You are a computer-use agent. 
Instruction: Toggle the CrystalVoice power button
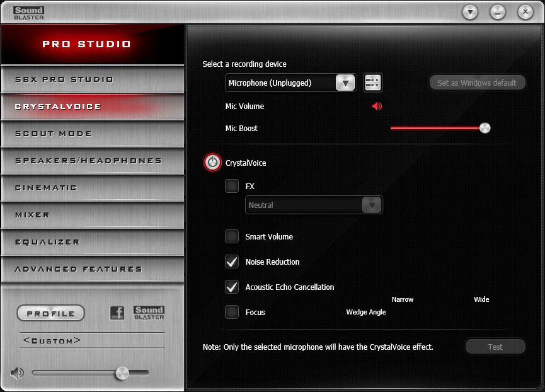(212, 163)
